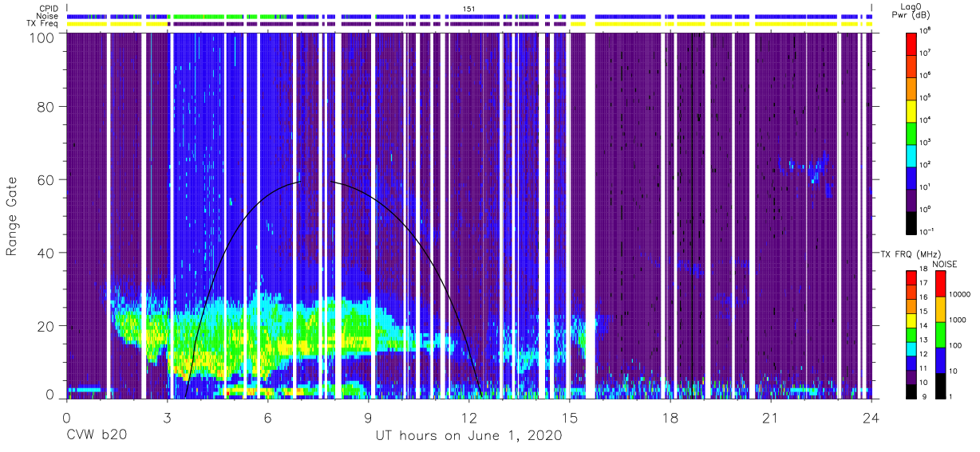Pick the red segment of TX FRQ color bar
The width and height of the screenshot is (980, 452).
pos(911,277)
